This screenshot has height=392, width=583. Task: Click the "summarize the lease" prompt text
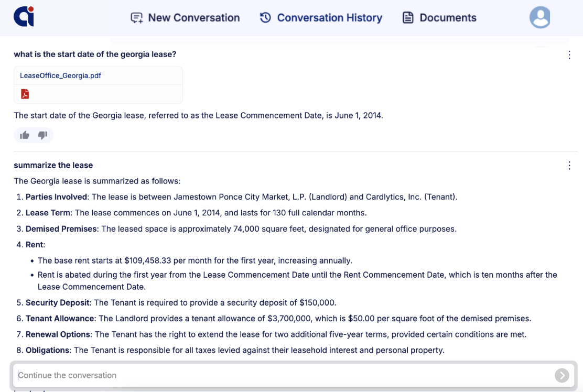[53, 165]
